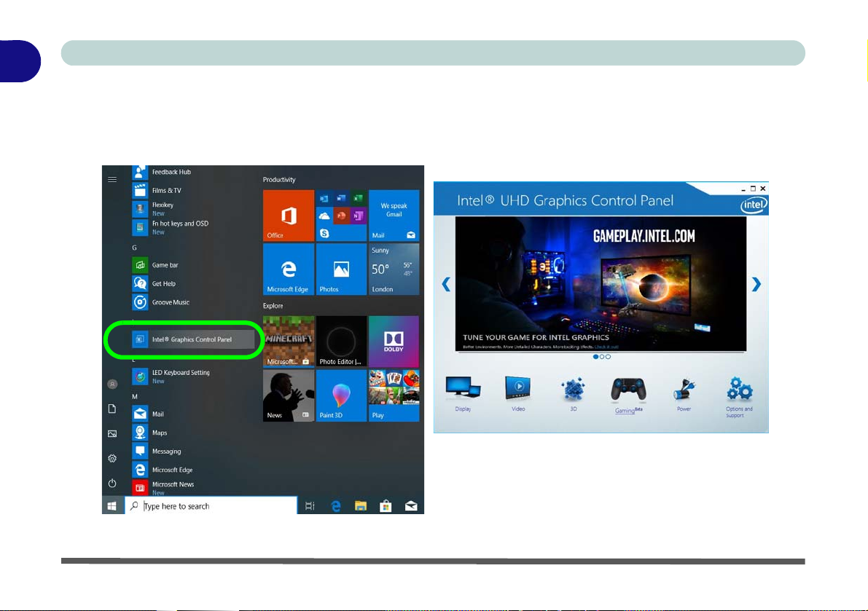Open Options and Support in Intel panel
Screen dimensions: 868x611
[739, 397]
